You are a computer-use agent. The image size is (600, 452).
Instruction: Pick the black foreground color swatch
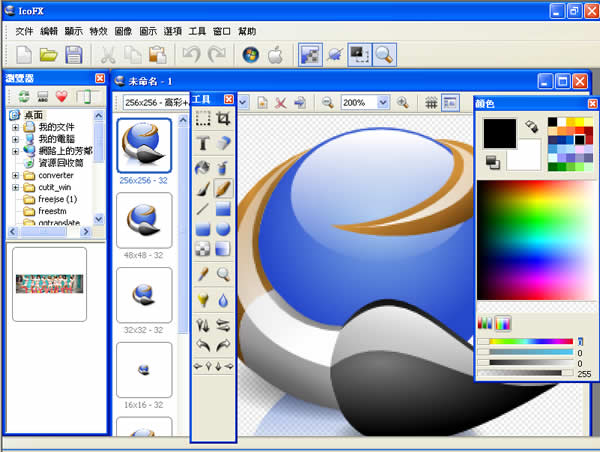[x=499, y=133]
